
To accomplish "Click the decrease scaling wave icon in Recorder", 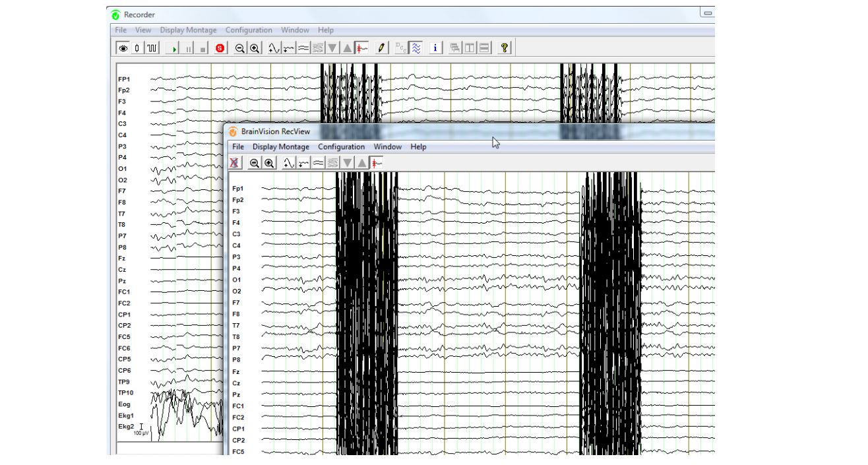I will [288, 48].
